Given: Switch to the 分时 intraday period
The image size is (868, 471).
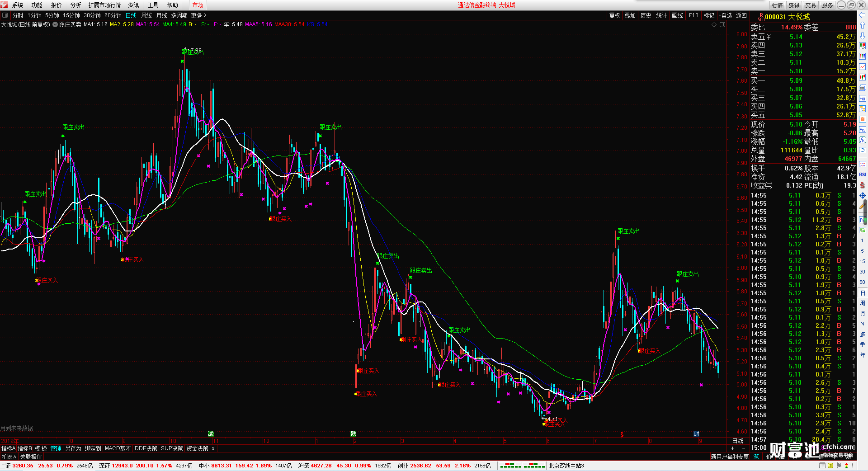Looking at the screenshot, I should [x=18, y=15].
